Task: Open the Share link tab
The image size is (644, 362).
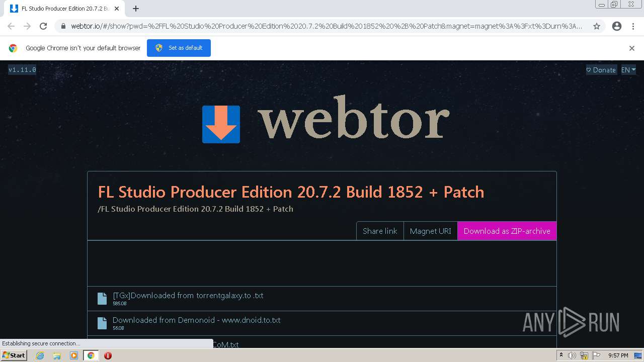Action: (380, 231)
